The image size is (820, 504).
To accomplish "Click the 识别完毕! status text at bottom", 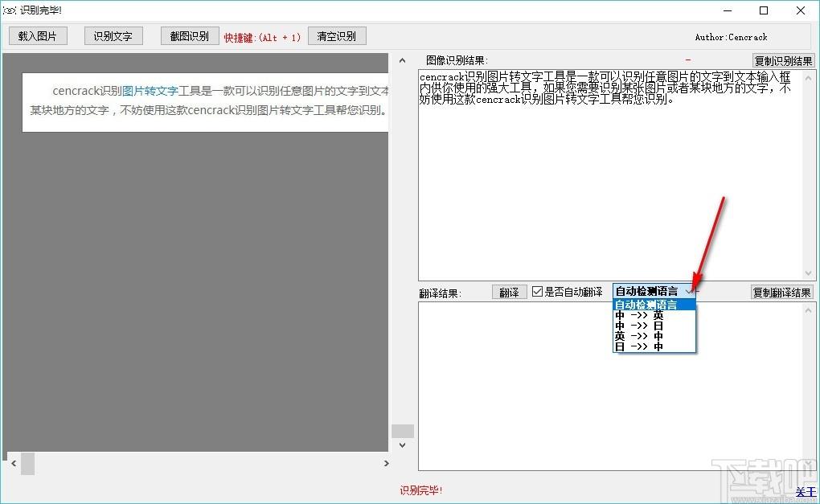I will pyautogui.click(x=421, y=490).
